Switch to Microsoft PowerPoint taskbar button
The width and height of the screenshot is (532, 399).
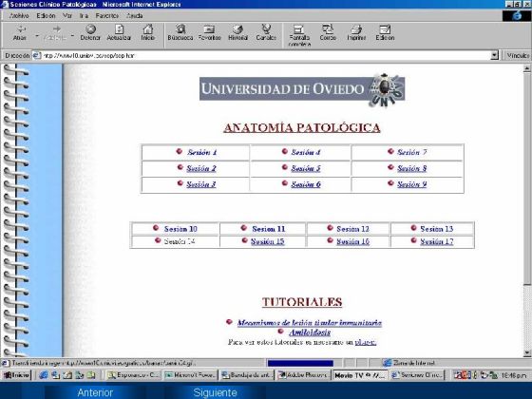[x=190, y=375]
